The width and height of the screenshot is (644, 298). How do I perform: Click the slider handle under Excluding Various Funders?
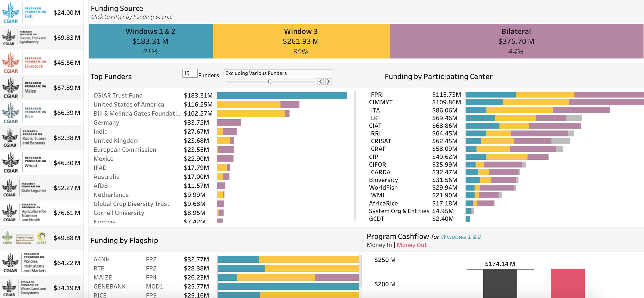270,82
